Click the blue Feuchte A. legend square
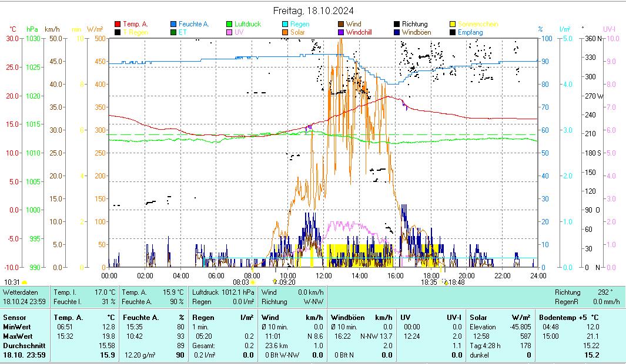Screen dimensions: 626x364 [x=174, y=24]
